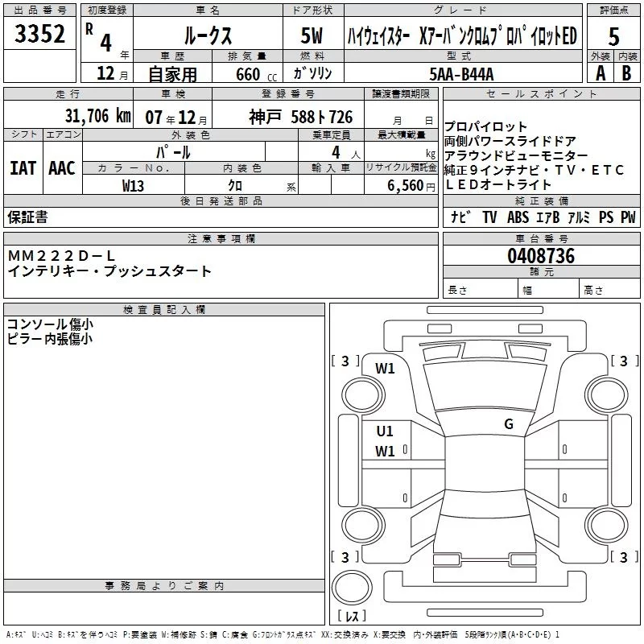Select the note インテリキー・プッシュスタート
The image size is (644, 644).
tap(109, 271)
